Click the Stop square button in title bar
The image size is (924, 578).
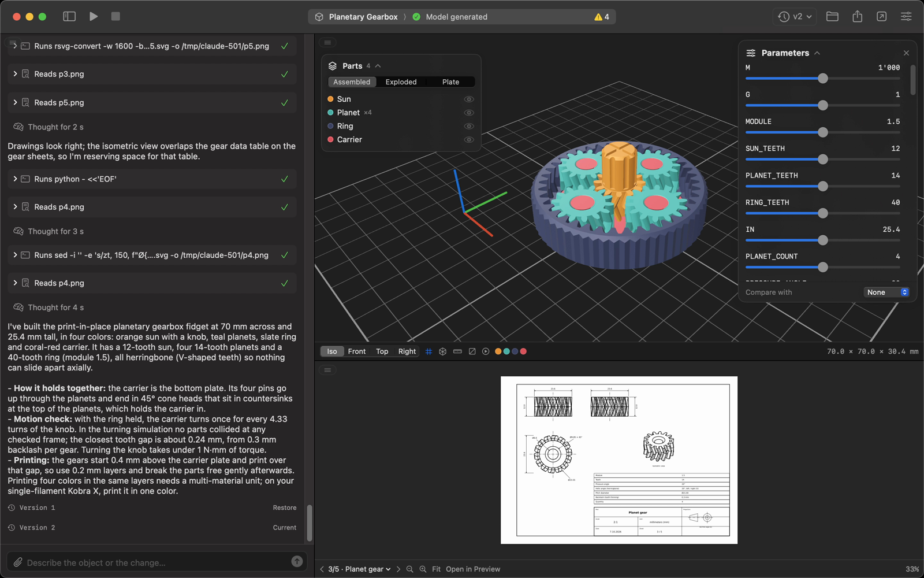coord(115,17)
